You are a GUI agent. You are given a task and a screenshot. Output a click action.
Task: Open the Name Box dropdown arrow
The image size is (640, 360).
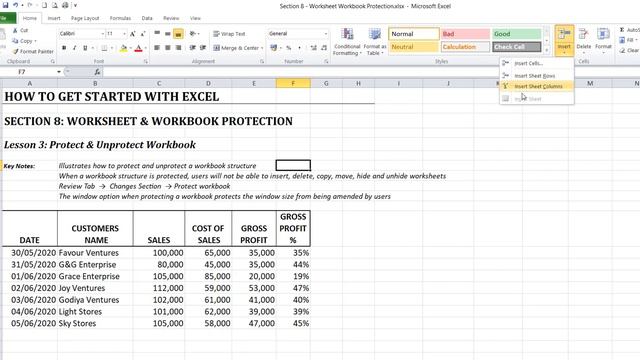click(59, 72)
